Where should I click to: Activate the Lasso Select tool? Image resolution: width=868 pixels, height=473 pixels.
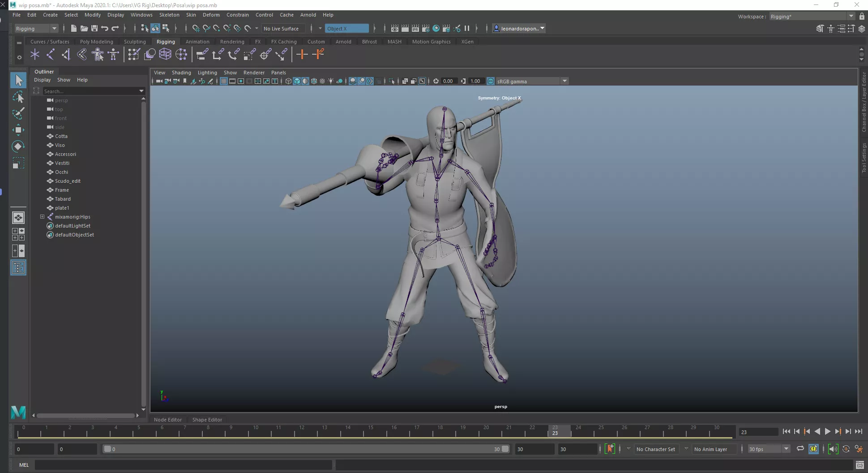click(x=18, y=97)
